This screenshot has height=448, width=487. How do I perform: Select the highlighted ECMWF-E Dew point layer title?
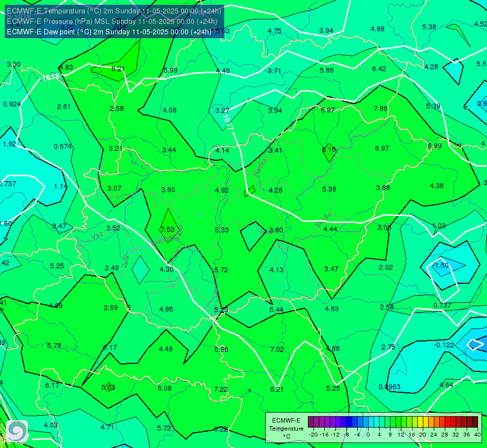pyautogui.click(x=109, y=32)
